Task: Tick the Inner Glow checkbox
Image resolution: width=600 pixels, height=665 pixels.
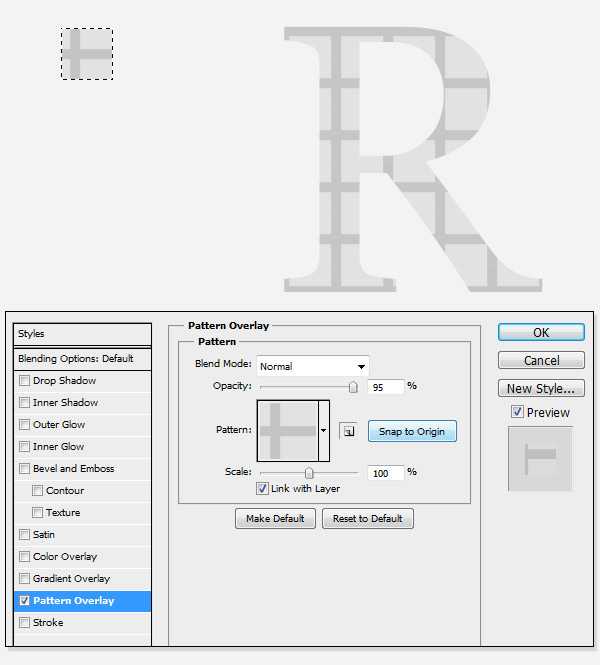Action: click(x=25, y=447)
